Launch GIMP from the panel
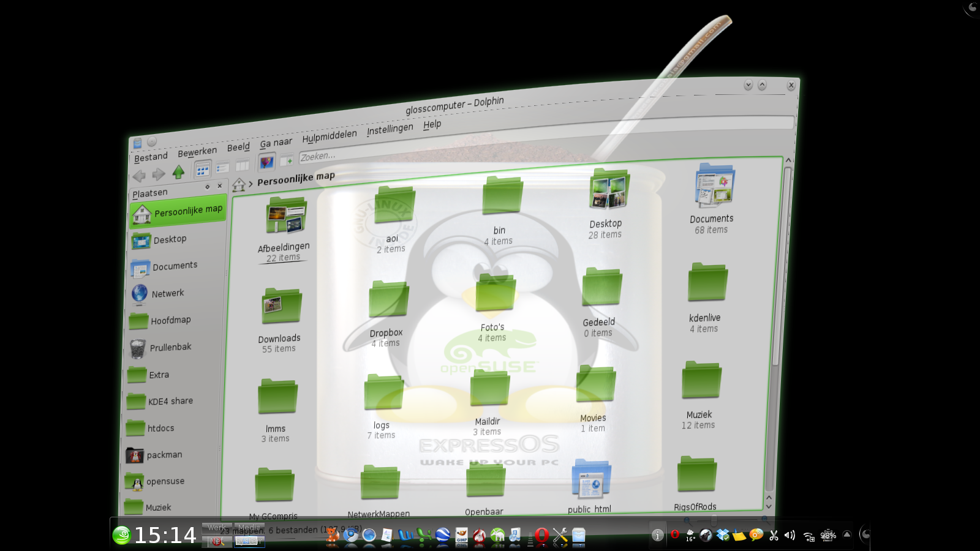The height and width of the screenshot is (551, 980). pyautogui.click(x=462, y=536)
